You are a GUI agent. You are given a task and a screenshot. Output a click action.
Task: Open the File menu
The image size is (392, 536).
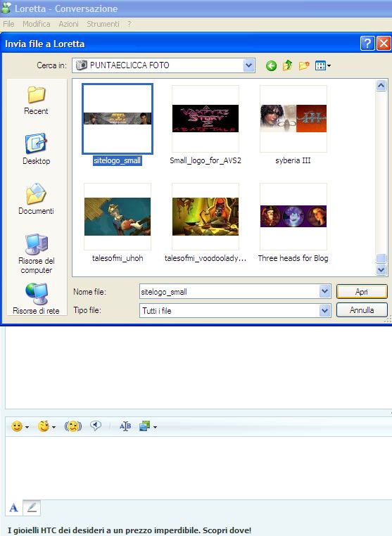coord(8,24)
